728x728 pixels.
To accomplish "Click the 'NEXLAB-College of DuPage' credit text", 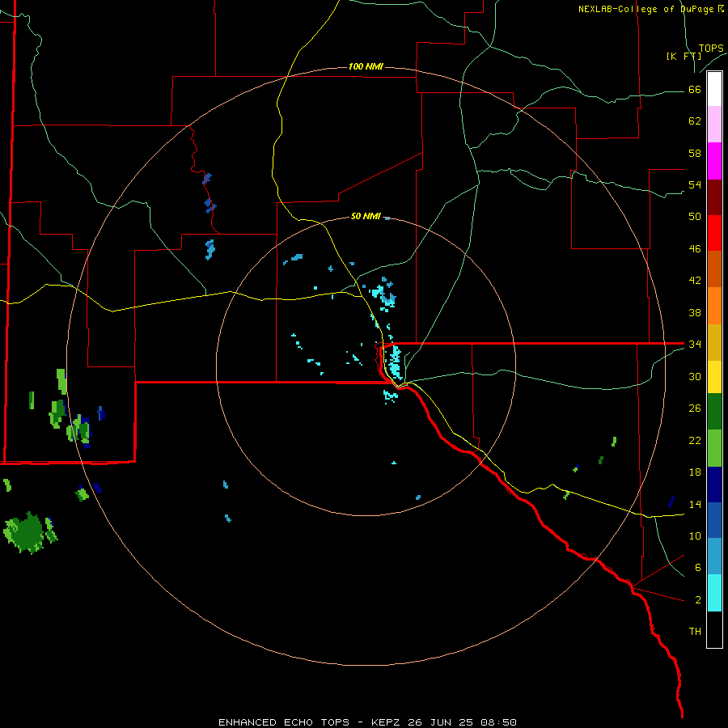I will click(x=646, y=9).
